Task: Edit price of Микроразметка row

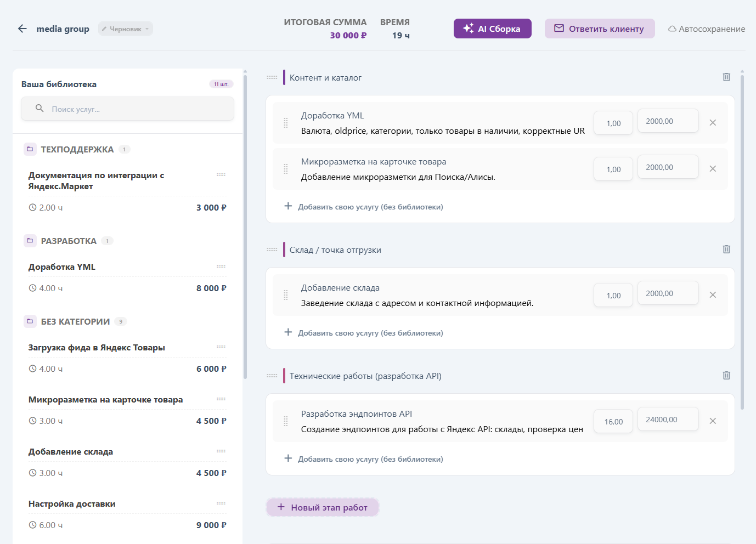Action: pyautogui.click(x=668, y=167)
